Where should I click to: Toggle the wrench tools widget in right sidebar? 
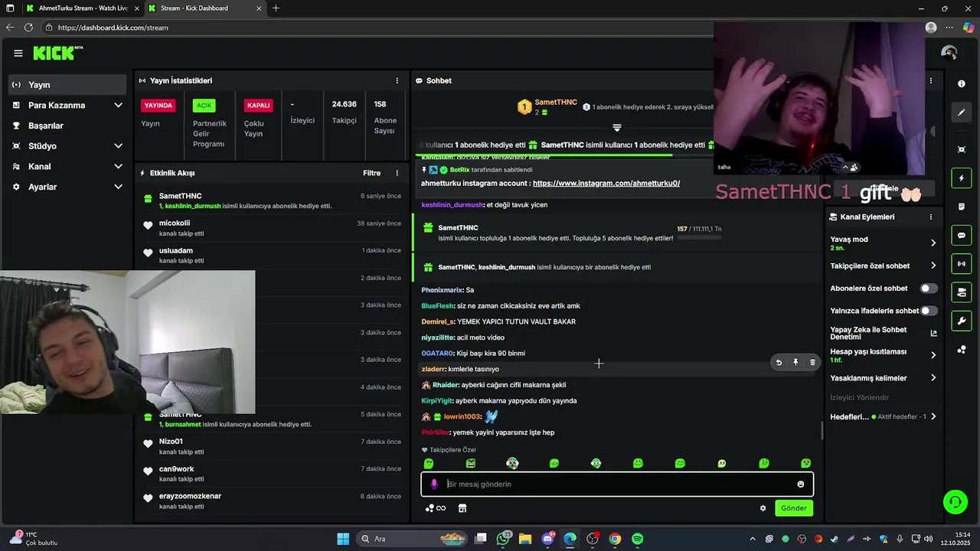[x=962, y=321]
